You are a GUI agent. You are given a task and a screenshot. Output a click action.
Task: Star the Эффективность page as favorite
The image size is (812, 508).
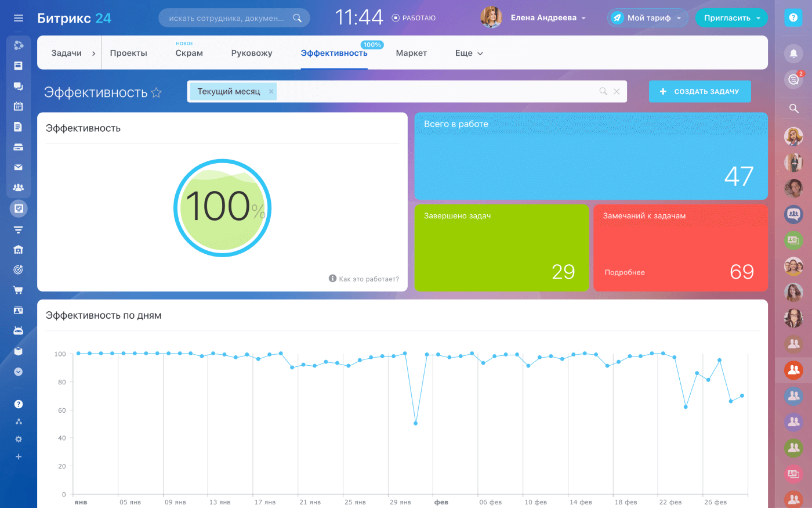(156, 92)
